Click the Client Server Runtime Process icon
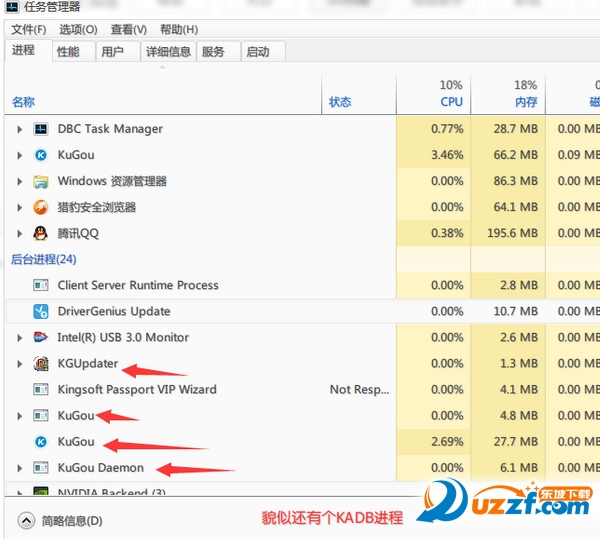Viewport: 600px width, 539px height. click(x=41, y=285)
